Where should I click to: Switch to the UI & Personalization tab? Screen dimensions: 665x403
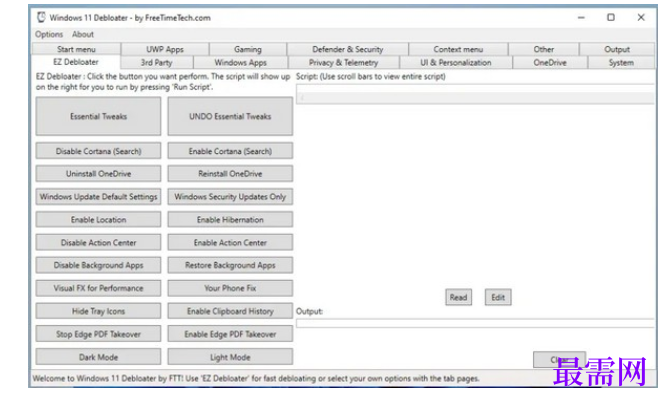[456, 62]
